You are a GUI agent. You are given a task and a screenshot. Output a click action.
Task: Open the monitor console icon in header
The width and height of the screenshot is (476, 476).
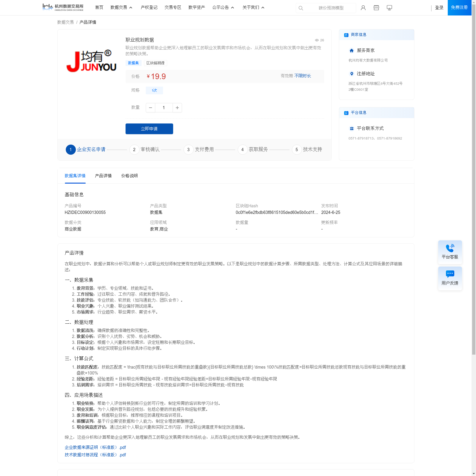pos(389,8)
